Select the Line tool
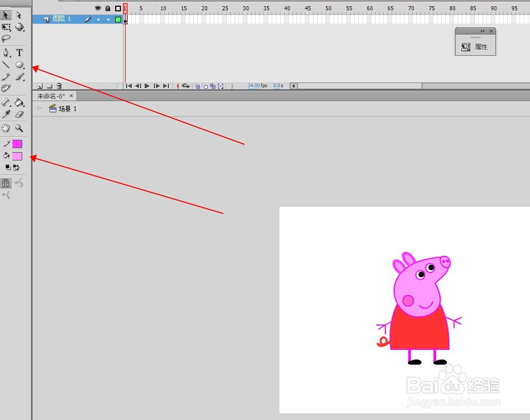The width and height of the screenshot is (530, 420). pyautogui.click(x=6, y=64)
